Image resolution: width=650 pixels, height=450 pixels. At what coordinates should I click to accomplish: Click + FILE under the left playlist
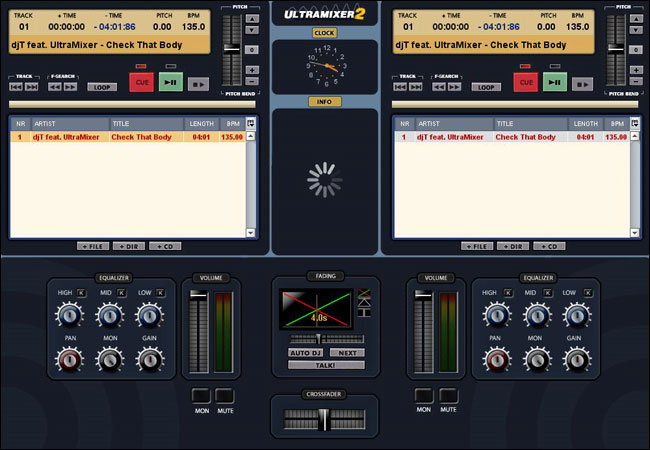coord(93,245)
